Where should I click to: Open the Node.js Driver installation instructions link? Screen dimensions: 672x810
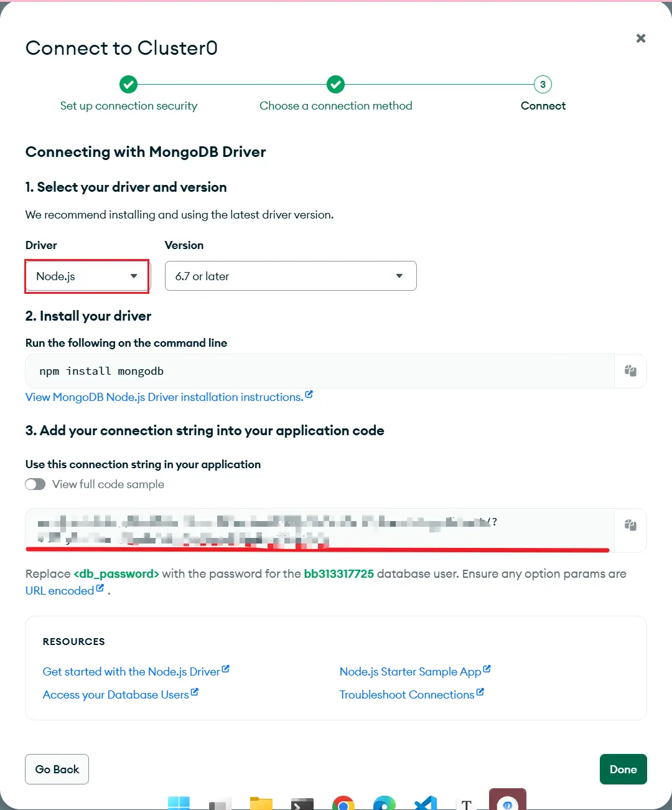point(164,397)
